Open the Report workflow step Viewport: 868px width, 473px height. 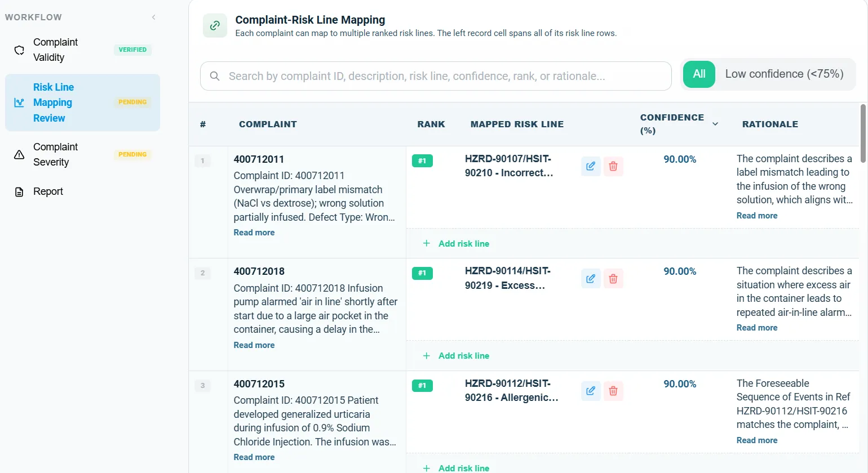(x=82, y=192)
